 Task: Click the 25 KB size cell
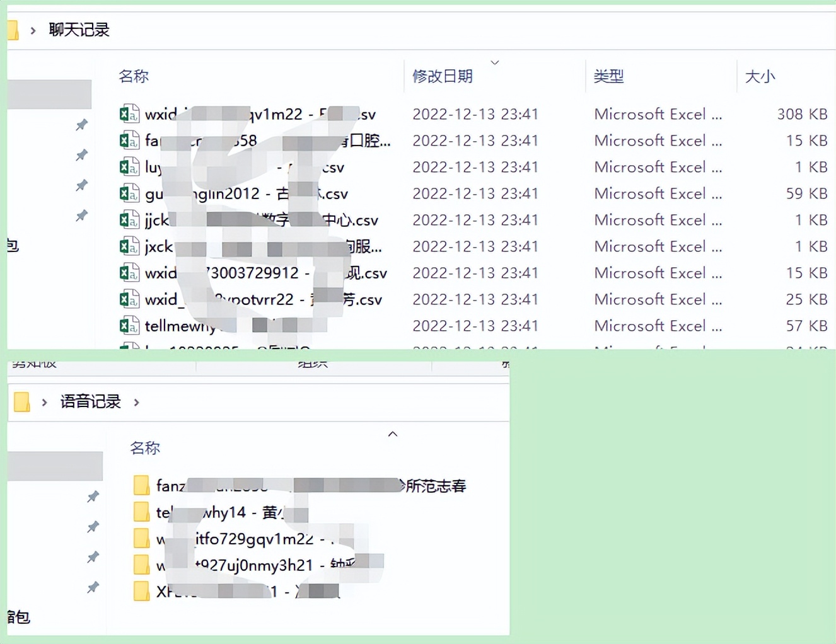click(806, 299)
